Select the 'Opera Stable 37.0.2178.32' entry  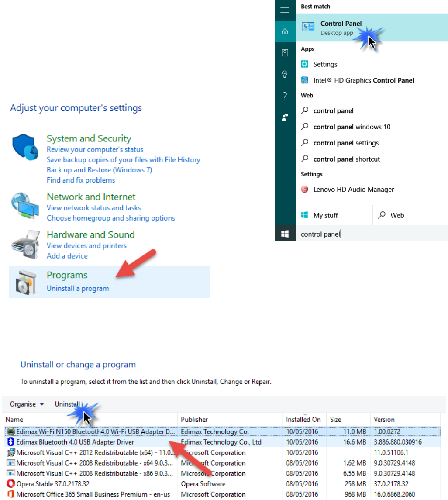click(x=223, y=483)
